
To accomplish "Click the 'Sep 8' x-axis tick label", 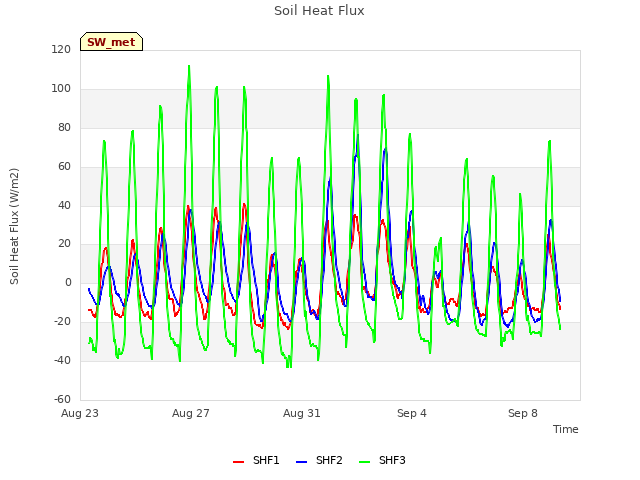I will 523,413.
